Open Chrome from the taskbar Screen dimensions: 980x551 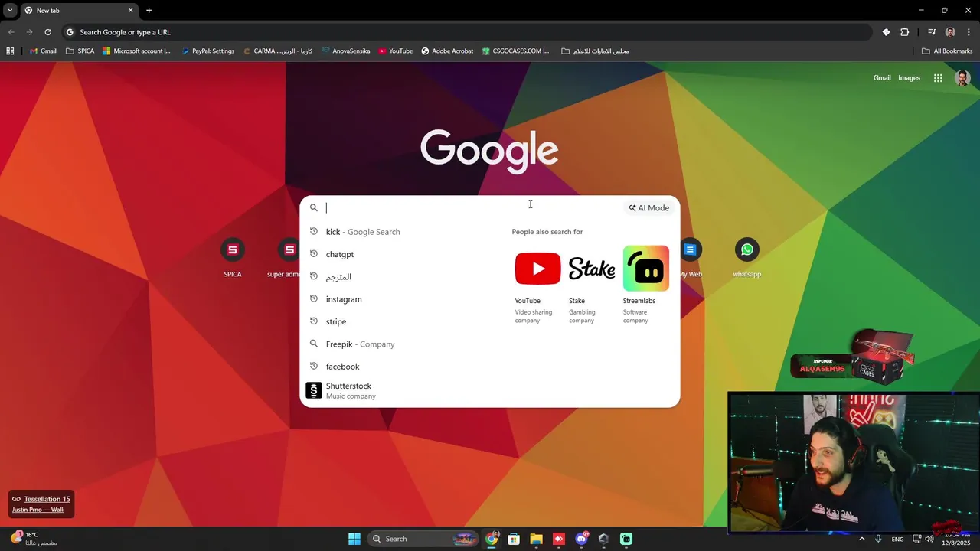[x=492, y=539]
